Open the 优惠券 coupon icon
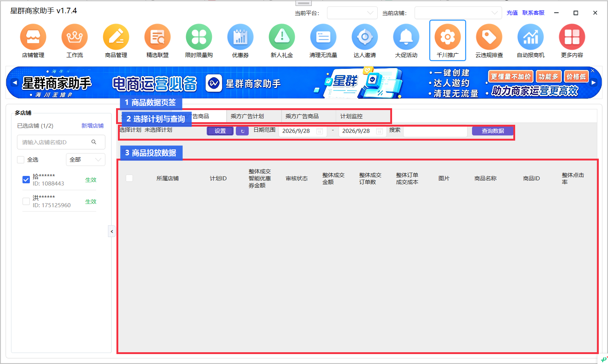608x364 pixels. pos(240,37)
